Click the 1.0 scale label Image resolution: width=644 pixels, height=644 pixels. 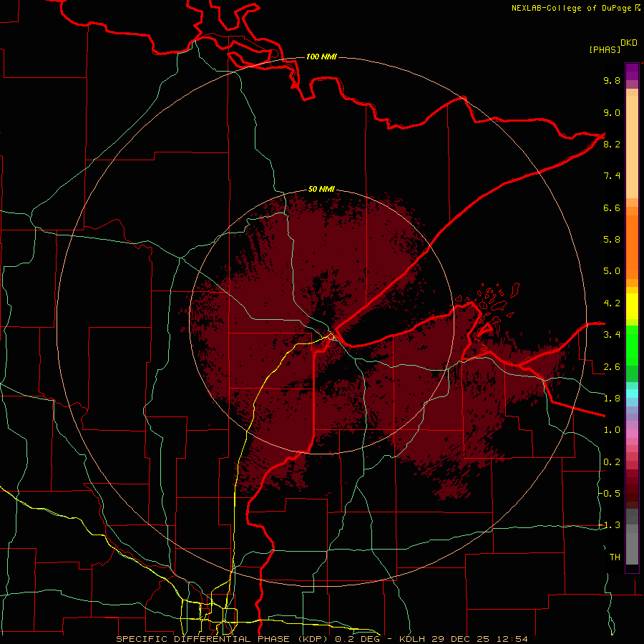click(x=612, y=430)
